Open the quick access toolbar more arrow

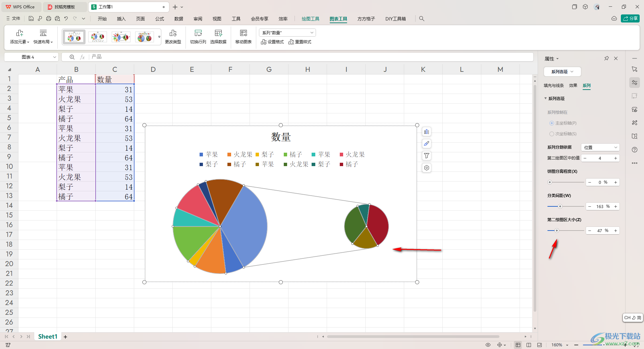[84, 19]
